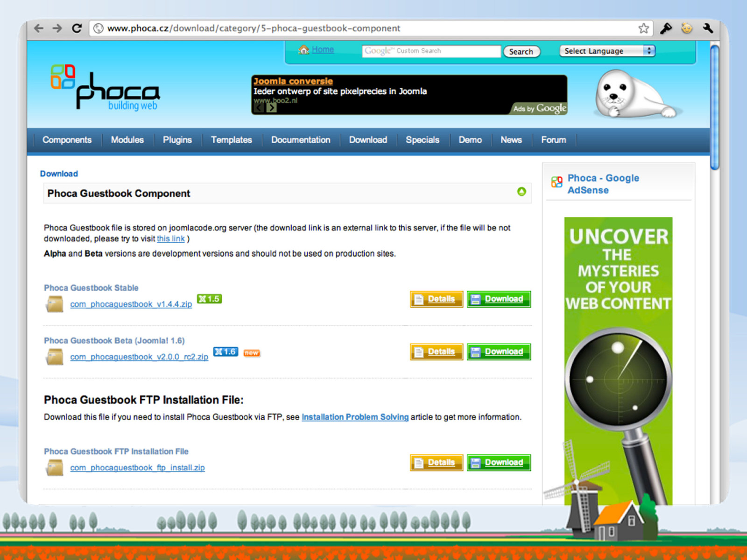The image size is (747, 560).
Task: Click the previous ad arrow in banner
Action: [x=259, y=108]
